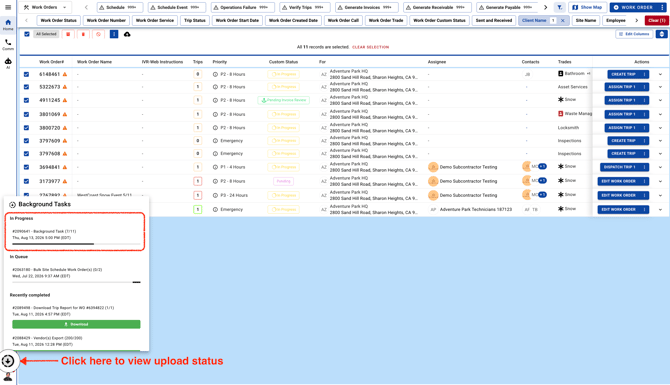The image size is (670, 385).
Task: Select the Work Order Status filter
Action: [59, 21]
